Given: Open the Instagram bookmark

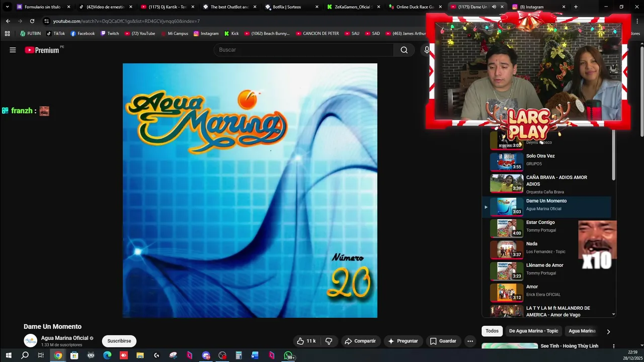Looking at the screenshot, I should [206, 34].
